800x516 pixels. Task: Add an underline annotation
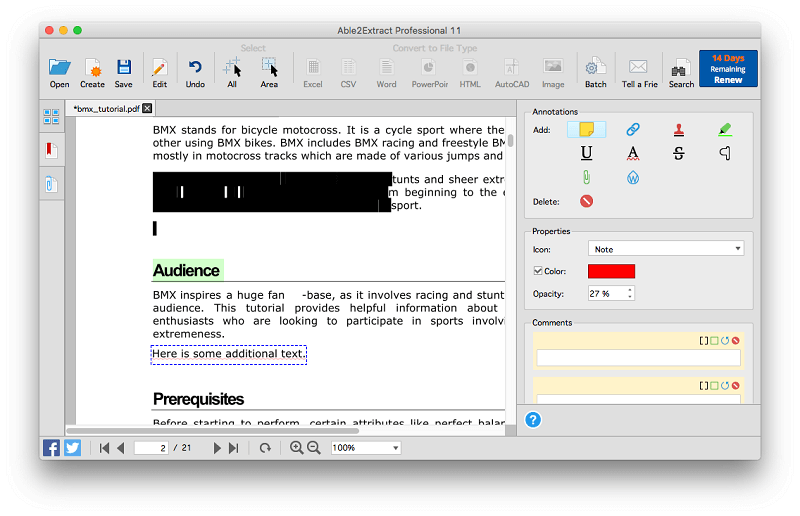click(x=586, y=153)
